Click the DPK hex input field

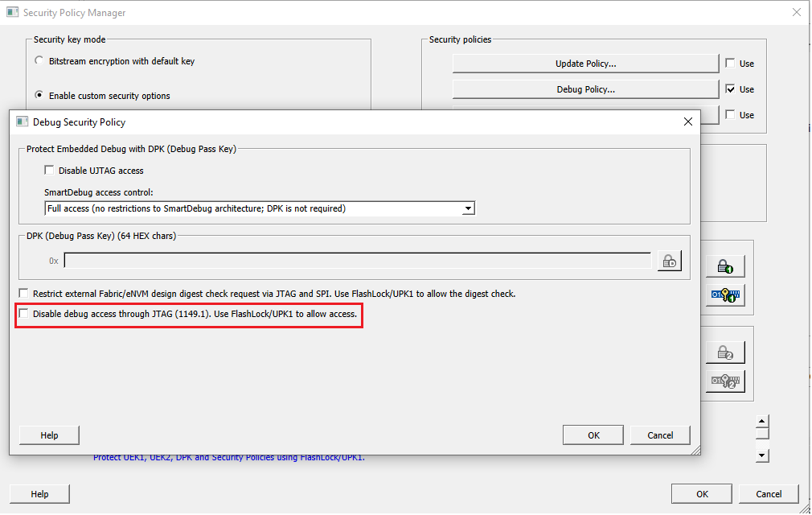click(x=357, y=261)
